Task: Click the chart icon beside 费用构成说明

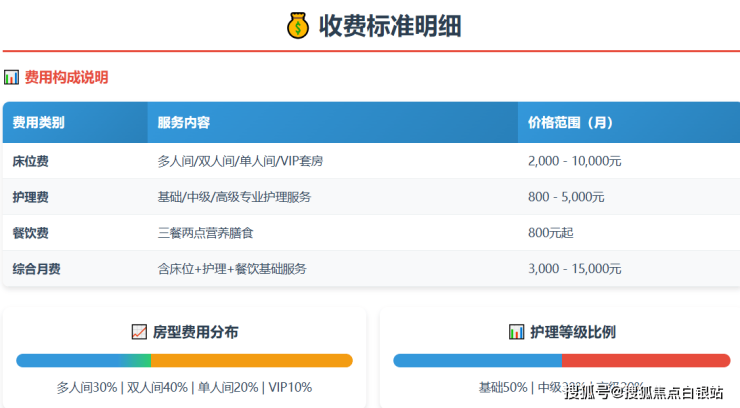Action: pos(11,77)
